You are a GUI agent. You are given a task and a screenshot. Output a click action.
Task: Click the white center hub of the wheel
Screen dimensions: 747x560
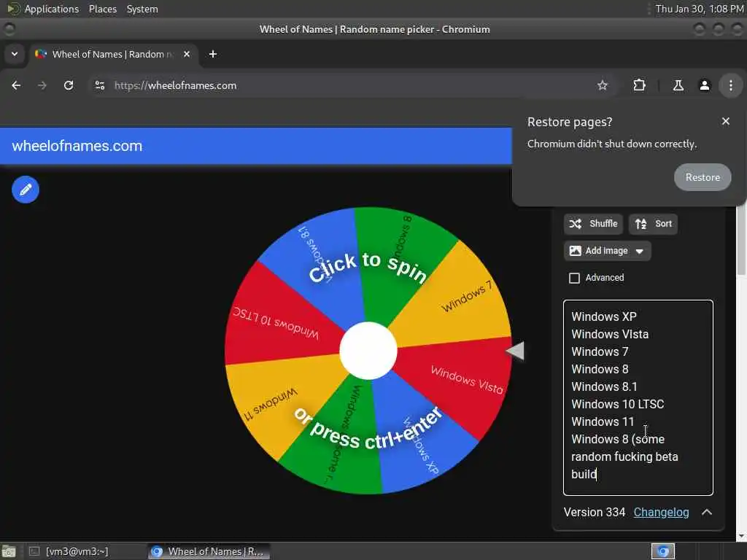click(x=368, y=351)
